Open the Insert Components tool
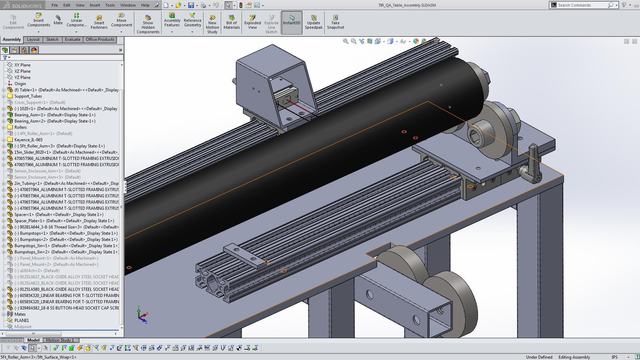 (38, 20)
